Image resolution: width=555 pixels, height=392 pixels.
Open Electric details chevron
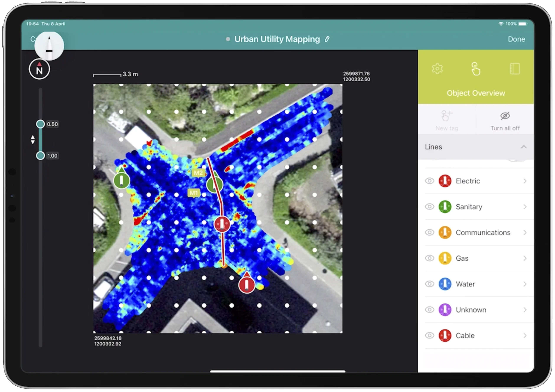click(525, 181)
